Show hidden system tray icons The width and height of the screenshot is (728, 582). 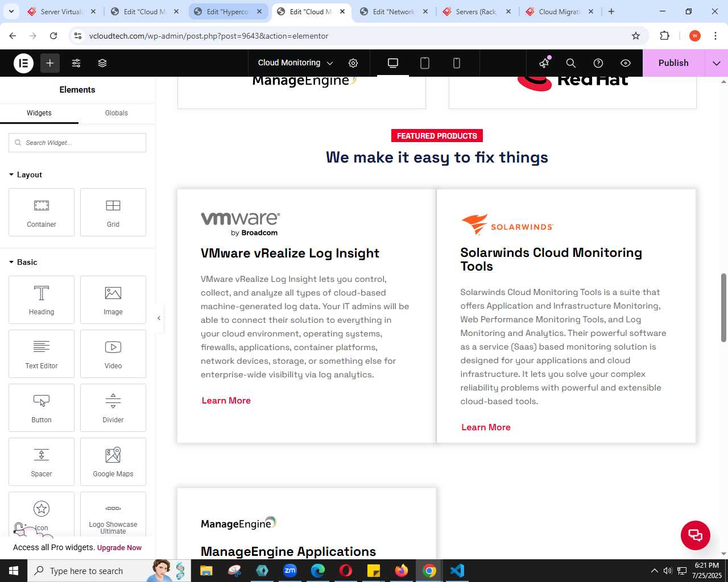click(654, 571)
